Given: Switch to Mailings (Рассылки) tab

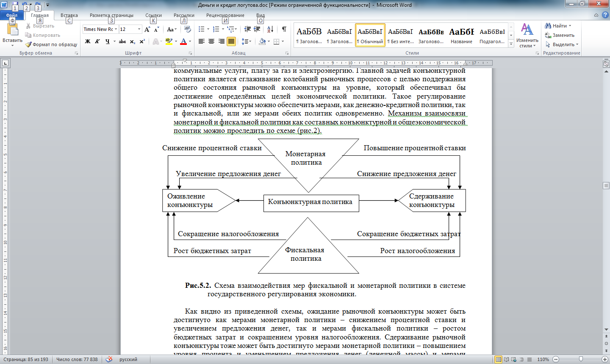Looking at the screenshot, I should click(x=184, y=15).
